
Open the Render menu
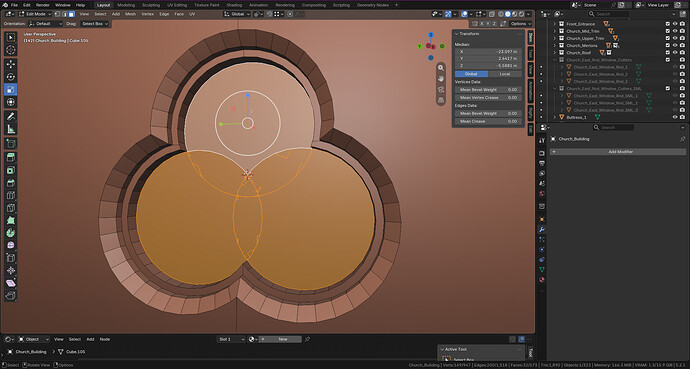click(43, 5)
